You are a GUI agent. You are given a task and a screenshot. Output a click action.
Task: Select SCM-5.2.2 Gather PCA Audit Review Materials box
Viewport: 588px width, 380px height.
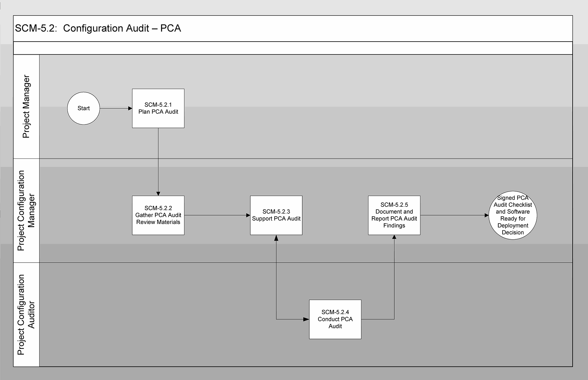[x=158, y=215]
